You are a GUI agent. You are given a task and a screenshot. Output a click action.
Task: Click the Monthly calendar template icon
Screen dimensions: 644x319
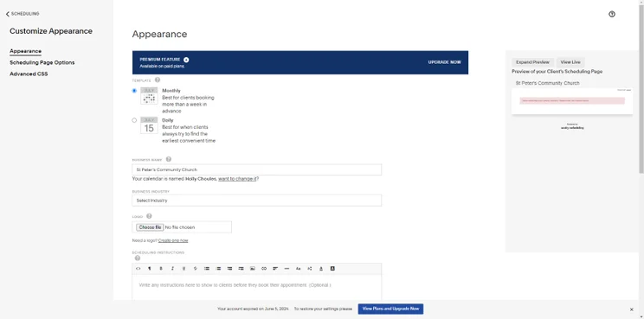click(149, 96)
